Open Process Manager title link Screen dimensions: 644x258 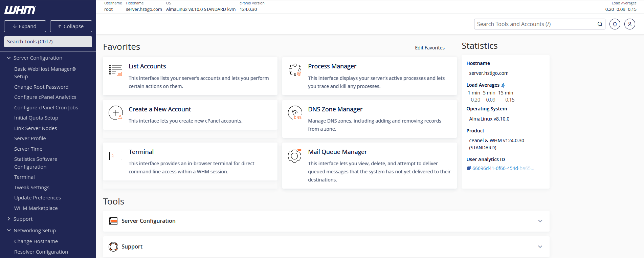click(332, 66)
